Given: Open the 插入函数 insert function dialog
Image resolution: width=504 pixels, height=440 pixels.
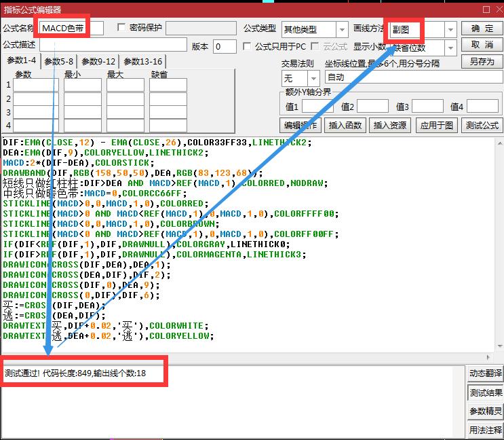Looking at the screenshot, I should click(x=345, y=126).
